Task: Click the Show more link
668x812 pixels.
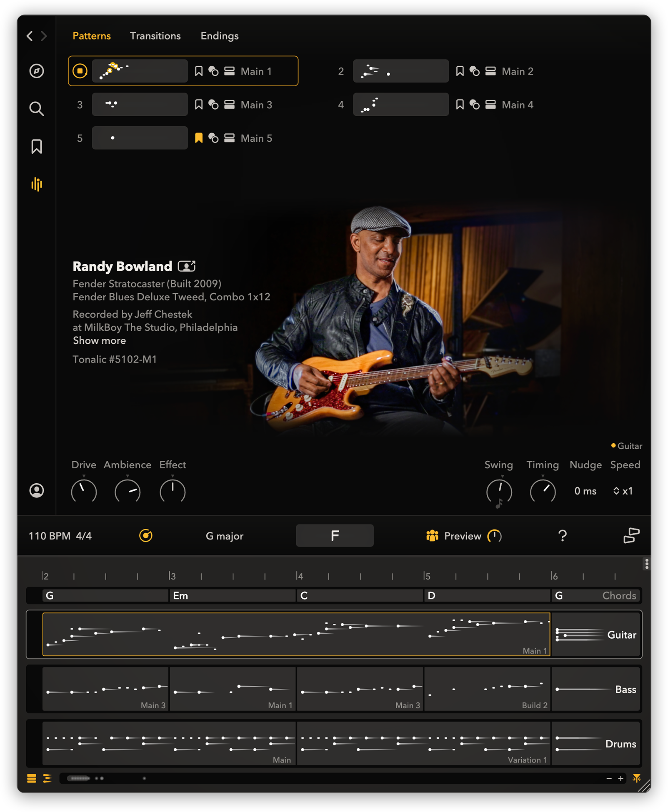Action: tap(99, 341)
